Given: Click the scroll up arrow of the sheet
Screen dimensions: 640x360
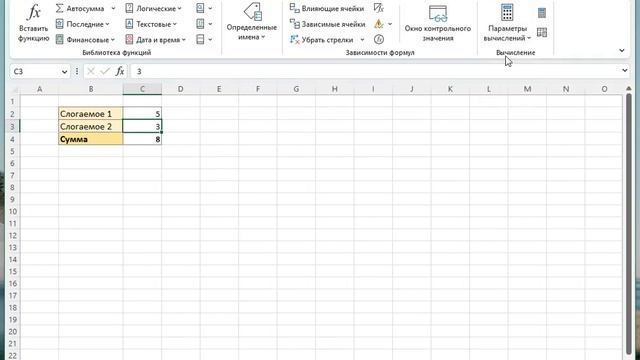Looking at the screenshot, I should 629,88.
